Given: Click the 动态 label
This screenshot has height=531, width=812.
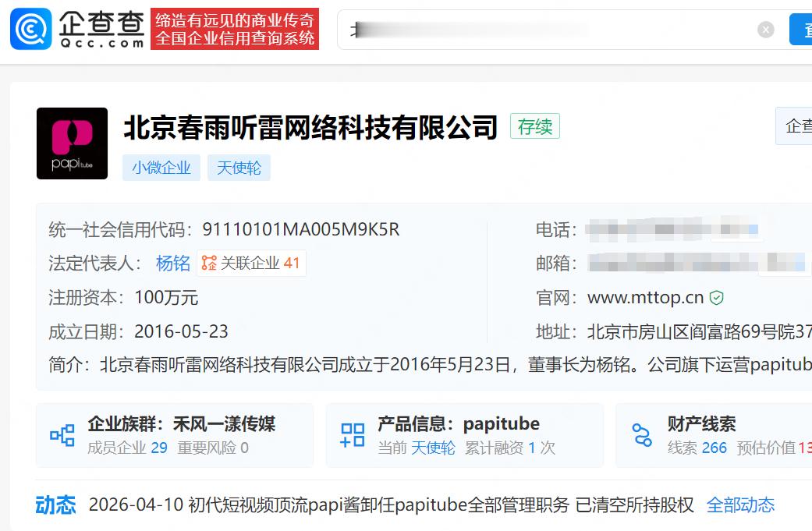Looking at the screenshot, I should click(56, 505).
